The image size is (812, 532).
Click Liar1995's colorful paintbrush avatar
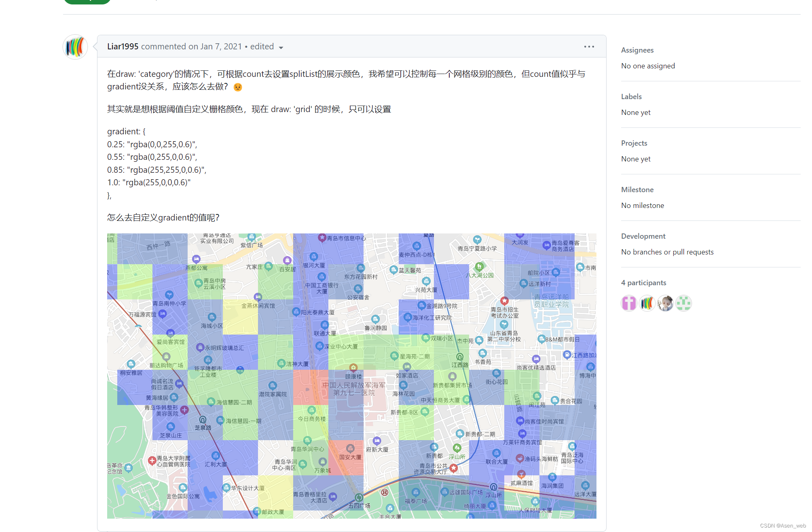(75, 47)
